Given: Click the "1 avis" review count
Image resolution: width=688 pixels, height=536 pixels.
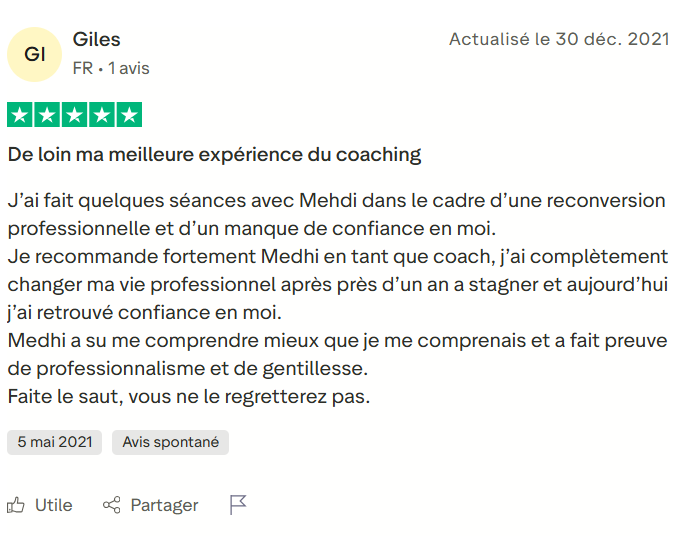Looking at the screenshot, I should (x=129, y=69).
